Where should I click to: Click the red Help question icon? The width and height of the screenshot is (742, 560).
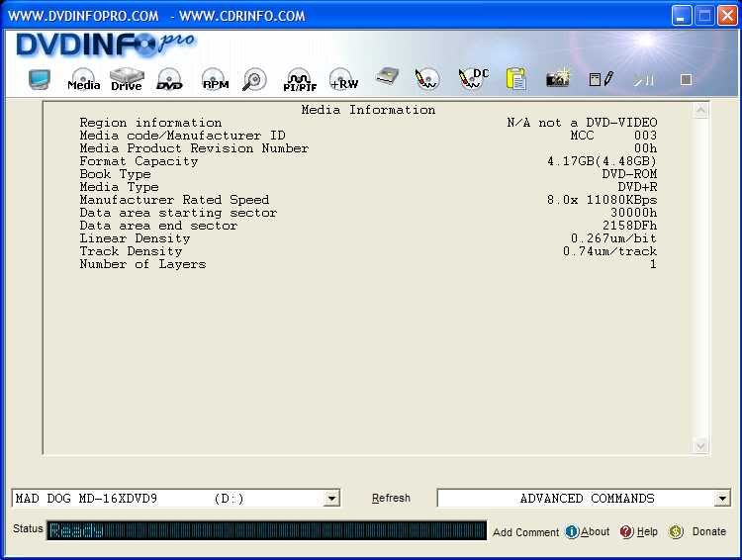pyautogui.click(x=626, y=532)
